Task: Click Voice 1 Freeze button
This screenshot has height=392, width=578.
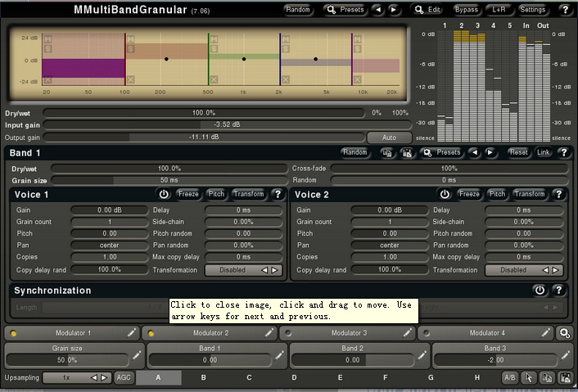Action: pyautogui.click(x=188, y=194)
